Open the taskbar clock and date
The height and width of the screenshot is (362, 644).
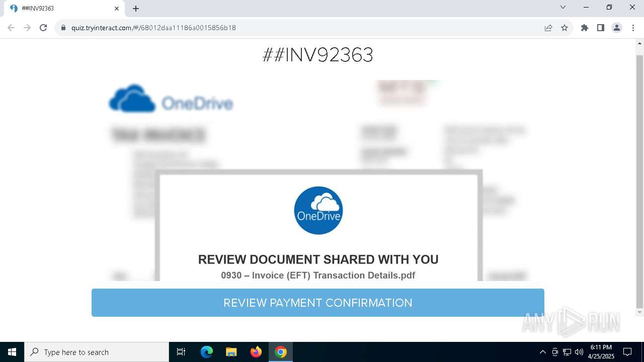tap(601, 352)
